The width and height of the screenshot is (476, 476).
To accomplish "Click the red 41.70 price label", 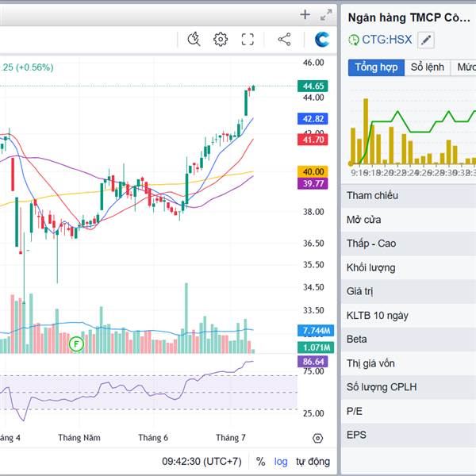I will point(313,140).
